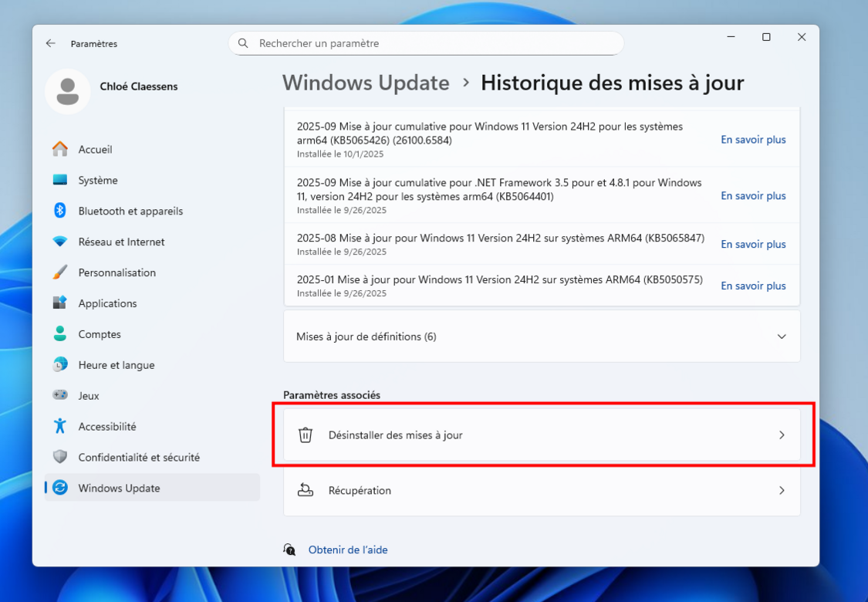Open En savoir plus for KB5050575
The image size is (868, 602).
(x=753, y=286)
